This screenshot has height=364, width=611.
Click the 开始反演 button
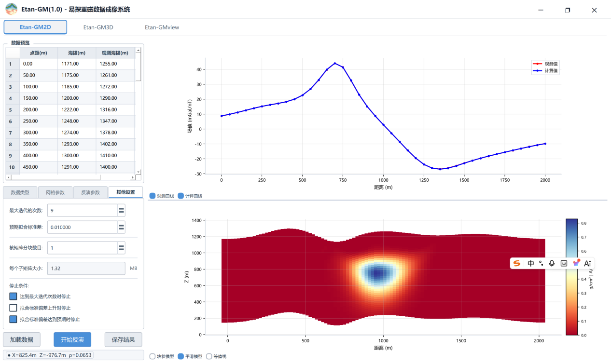(72, 339)
